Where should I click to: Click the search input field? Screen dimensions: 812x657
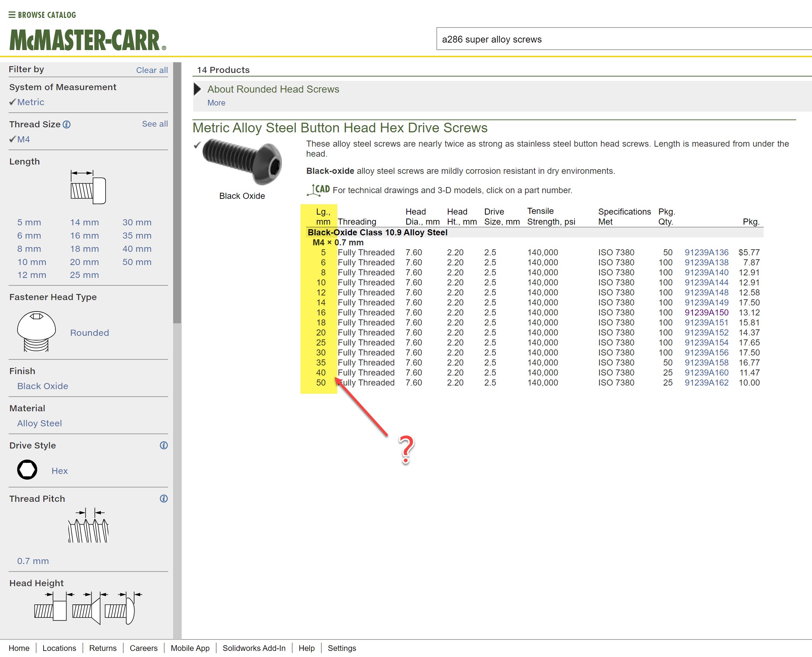pos(624,39)
